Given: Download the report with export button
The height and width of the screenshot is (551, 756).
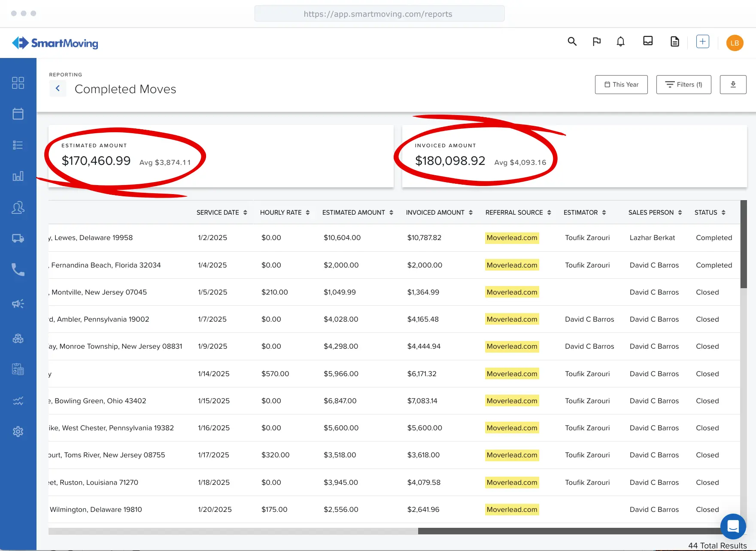Looking at the screenshot, I should (733, 85).
